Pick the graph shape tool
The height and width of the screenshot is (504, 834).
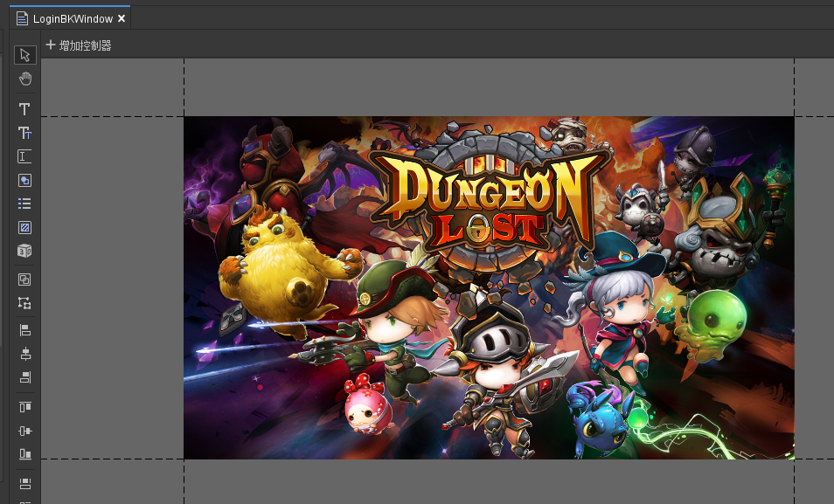[x=25, y=180]
